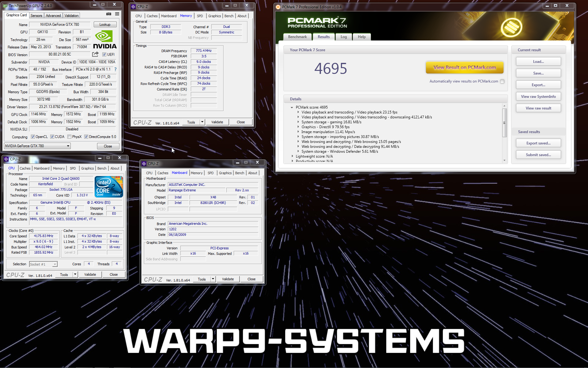This screenshot has width=588, height=368.
Task: Switch to Advanced tab in GPU-Z
Action: [53, 16]
